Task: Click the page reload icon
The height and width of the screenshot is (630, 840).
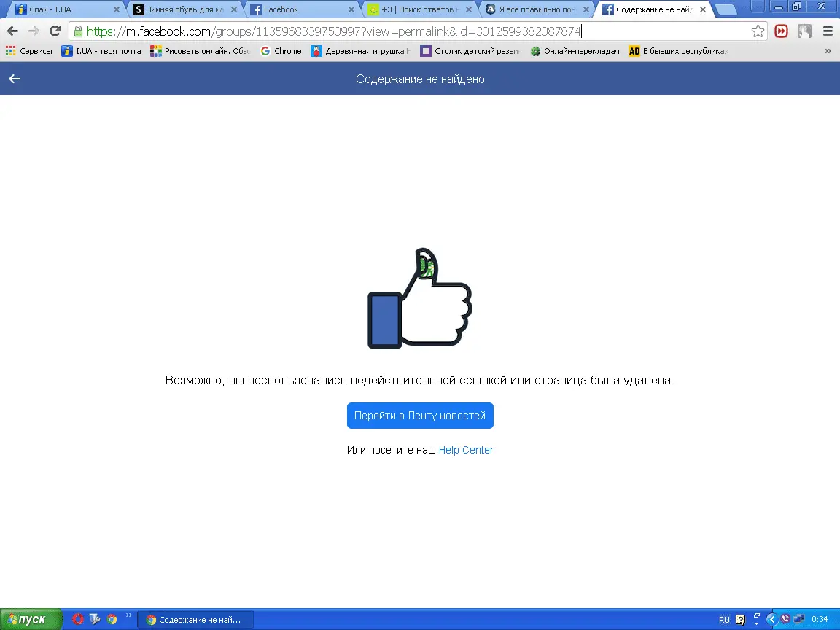Action: click(x=55, y=31)
